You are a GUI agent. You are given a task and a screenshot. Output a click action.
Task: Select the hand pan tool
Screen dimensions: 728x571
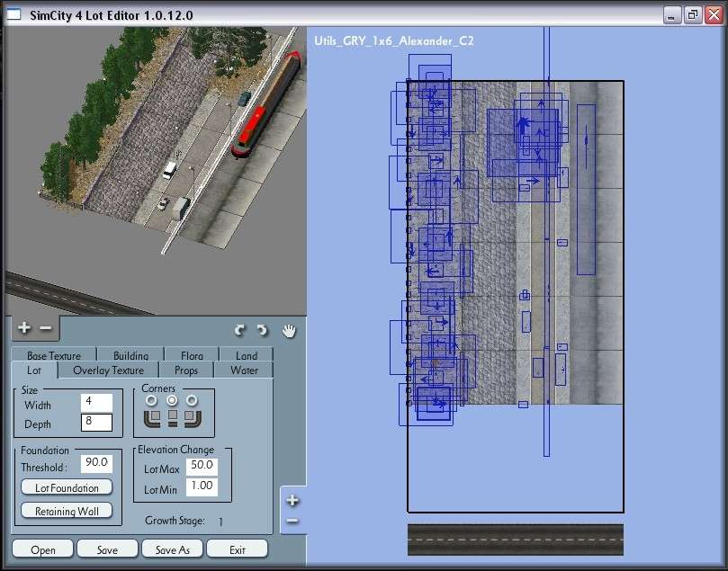coord(289,331)
